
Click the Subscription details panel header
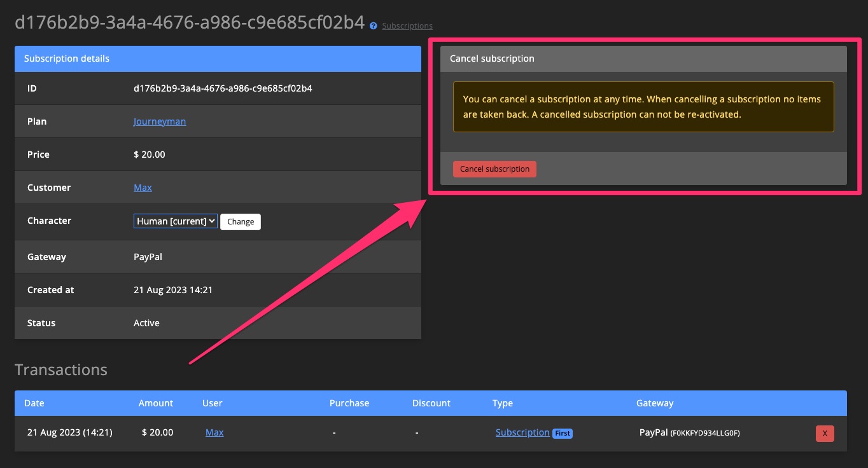pos(66,59)
